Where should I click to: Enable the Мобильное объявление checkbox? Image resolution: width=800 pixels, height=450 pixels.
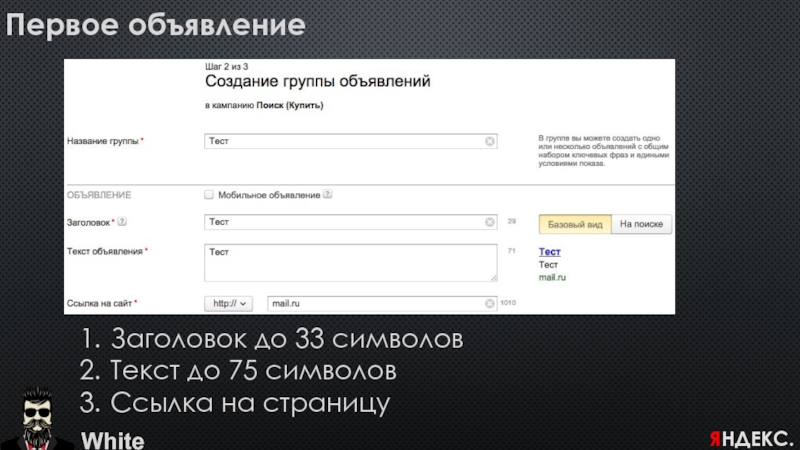pyautogui.click(x=209, y=194)
